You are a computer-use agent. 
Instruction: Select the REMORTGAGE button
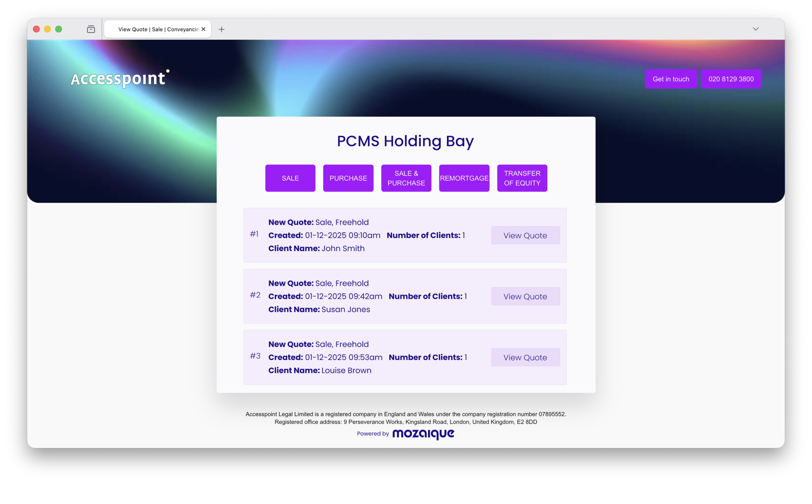click(464, 178)
